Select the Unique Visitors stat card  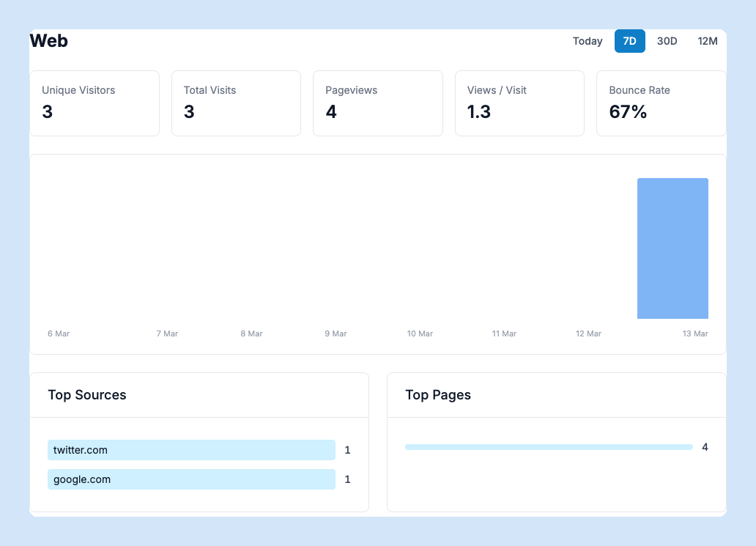(94, 103)
